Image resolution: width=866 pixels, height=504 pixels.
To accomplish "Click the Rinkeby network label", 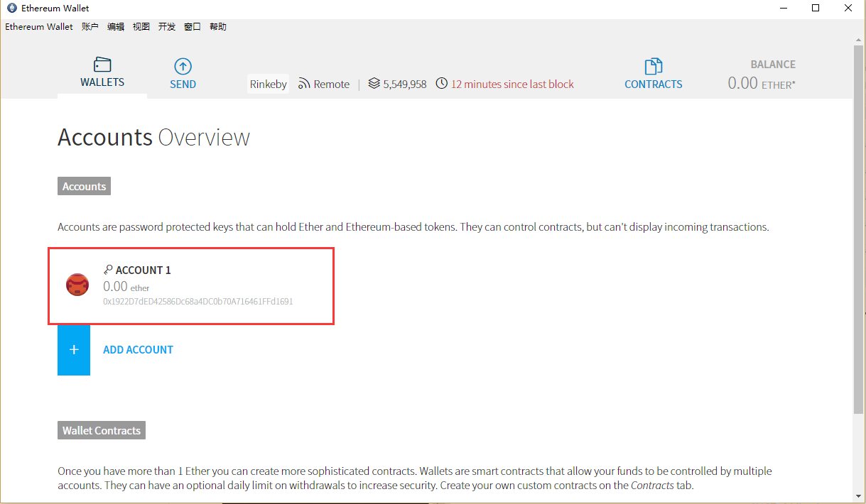I will [x=269, y=84].
